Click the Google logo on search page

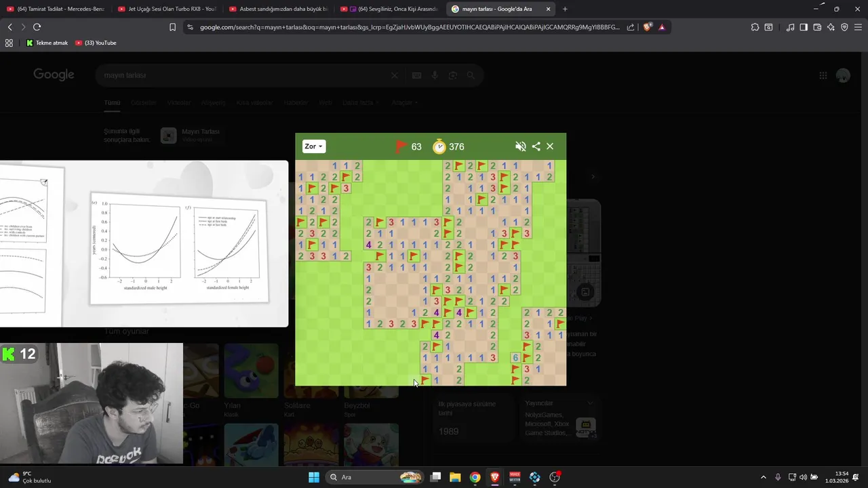(x=54, y=75)
